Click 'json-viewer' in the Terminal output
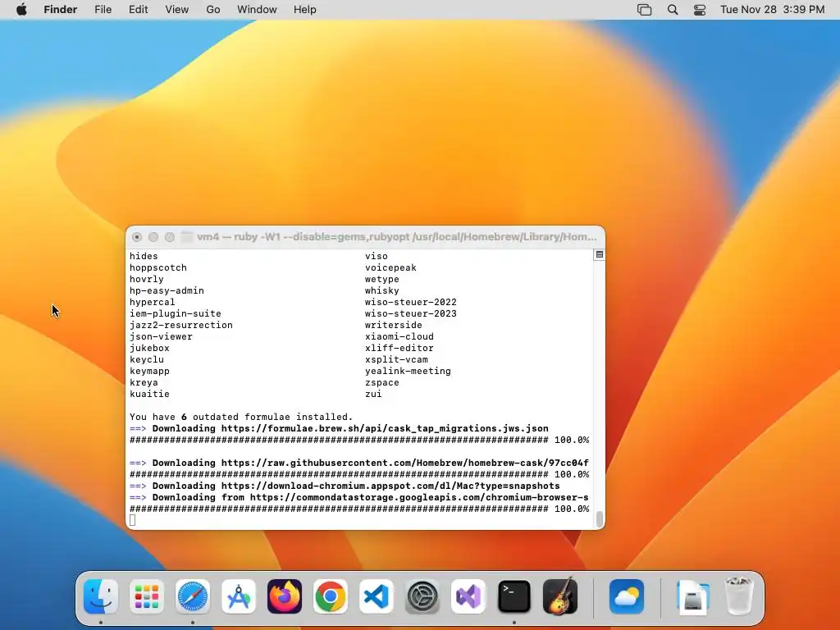840x630 pixels. 161,336
